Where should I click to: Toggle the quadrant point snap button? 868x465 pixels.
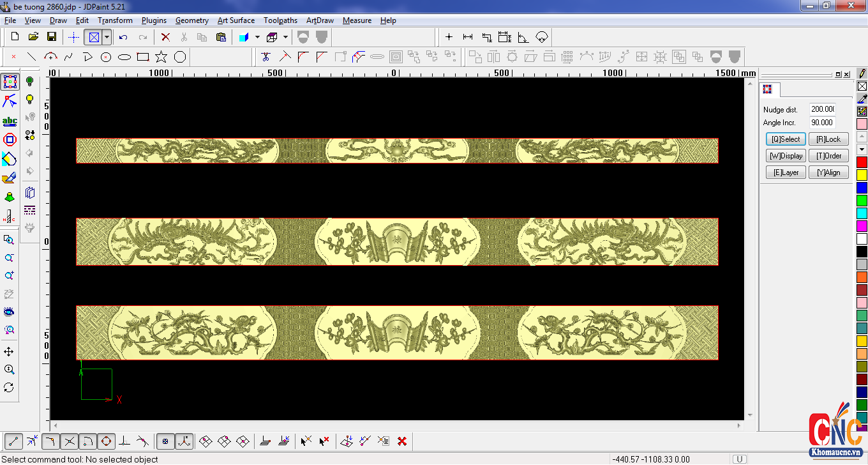[106, 441]
